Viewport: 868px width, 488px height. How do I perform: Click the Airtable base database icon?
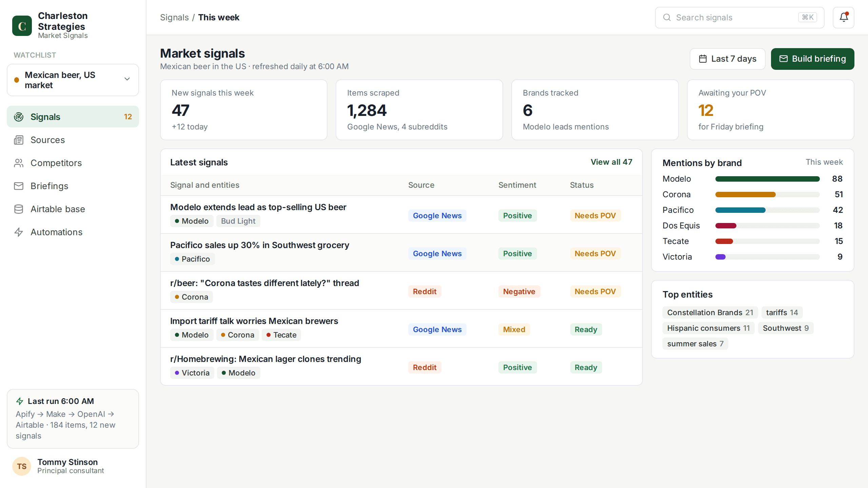coord(19,209)
